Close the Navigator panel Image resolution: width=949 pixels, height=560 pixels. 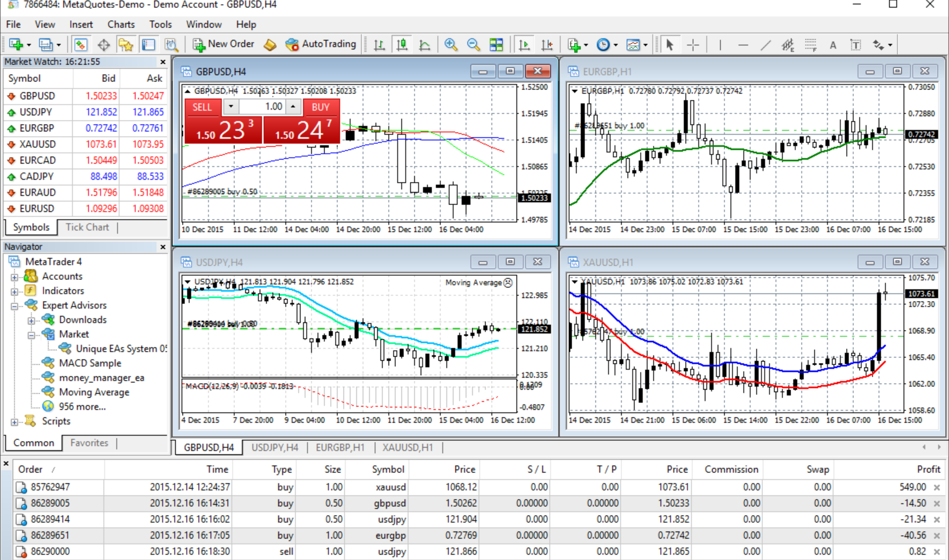click(163, 247)
